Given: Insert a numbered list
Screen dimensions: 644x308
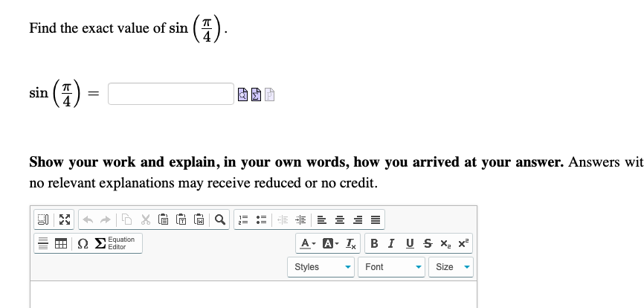Looking at the screenshot, I should [244, 219].
